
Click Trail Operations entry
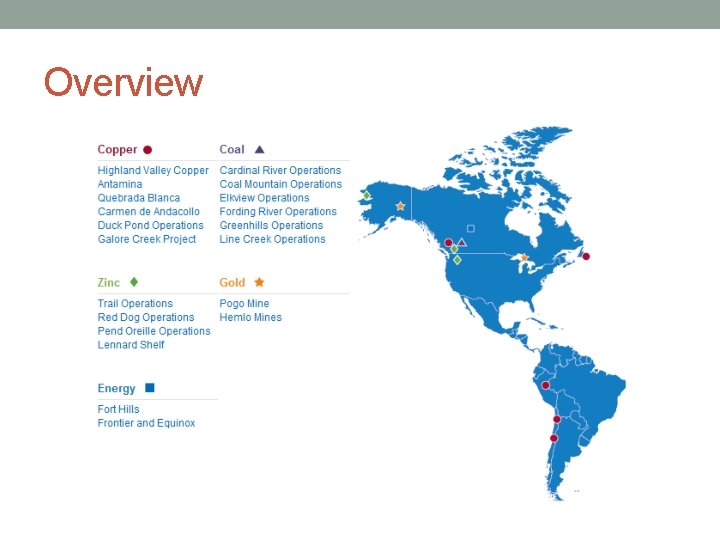135,304
